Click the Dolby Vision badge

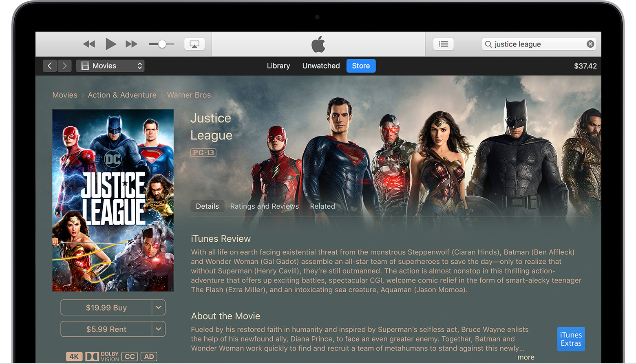102,357
